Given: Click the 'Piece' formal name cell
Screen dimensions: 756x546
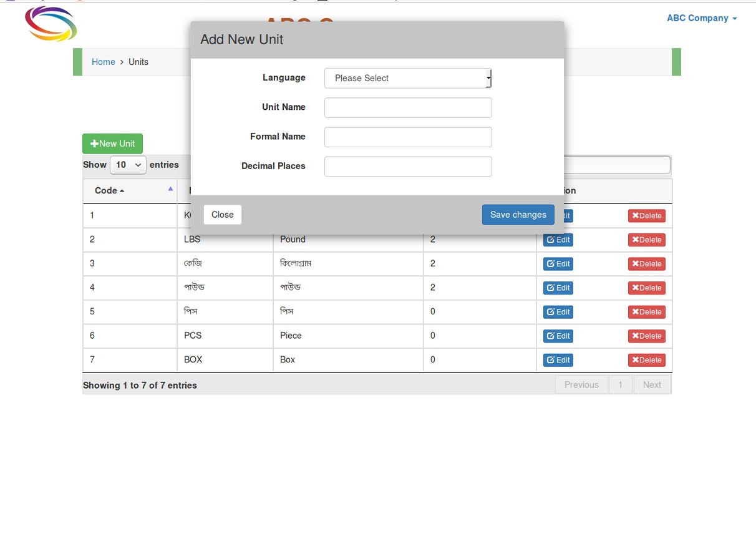Looking at the screenshot, I should point(348,336).
